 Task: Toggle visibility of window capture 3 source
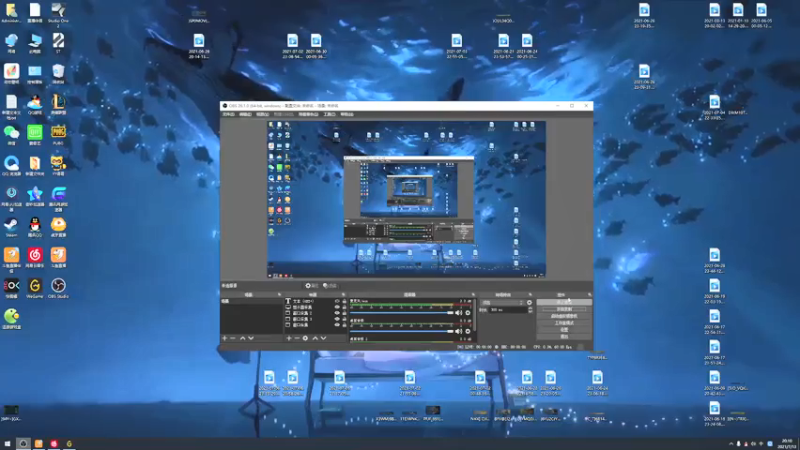[x=337, y=319]
